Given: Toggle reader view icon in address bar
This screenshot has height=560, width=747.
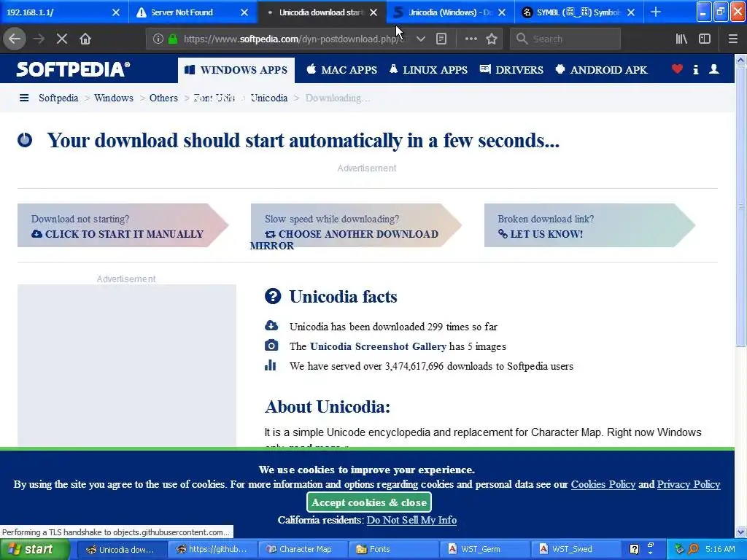Looking at the screenshot, I should click(x=441, y=39).
